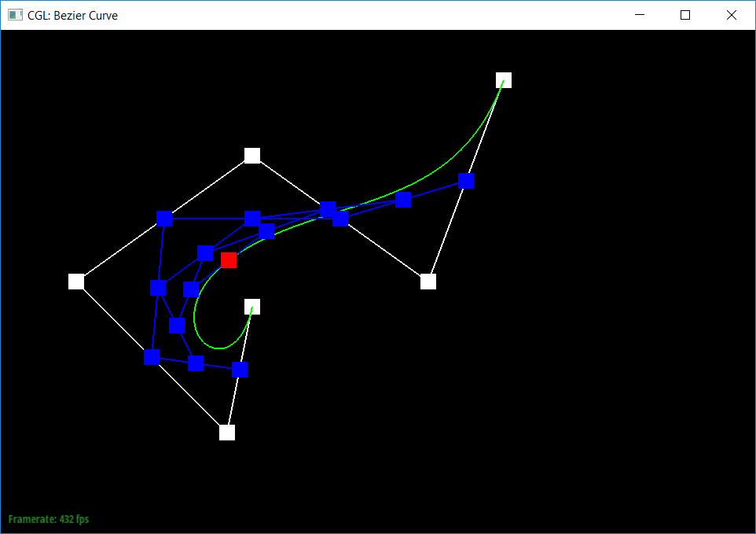Select the bottommost white control point
Image resolution: width=756 pixels, height=534 pixels.
click(x=227, y=433)
